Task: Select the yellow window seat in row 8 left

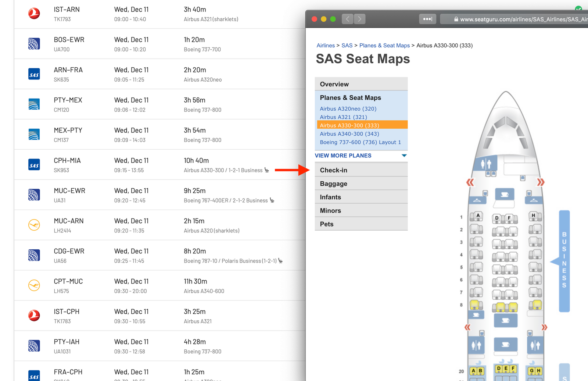Action: [475, 305]
